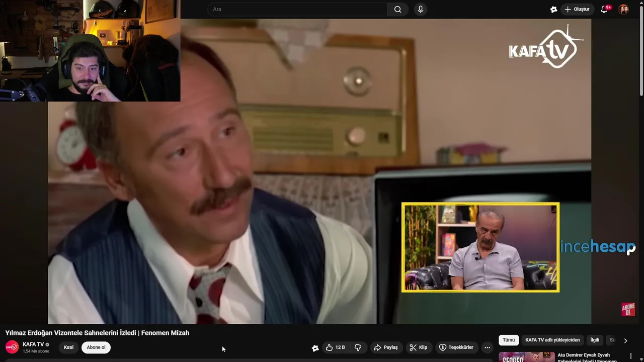This screenshot has height=362, width=644.
Task: Open notifications bell with 9+ badge
Action: click(605, 9)
